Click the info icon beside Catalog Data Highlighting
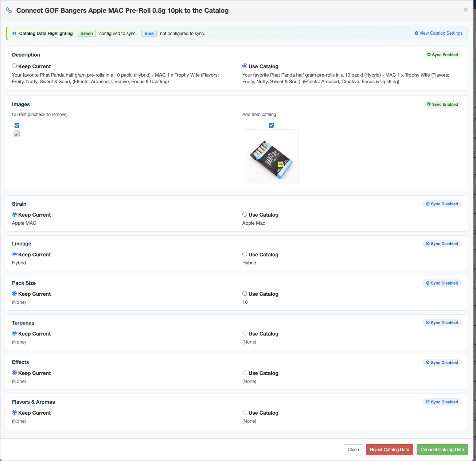This screenshot has width=476, height=461. [x=14, y=34]
